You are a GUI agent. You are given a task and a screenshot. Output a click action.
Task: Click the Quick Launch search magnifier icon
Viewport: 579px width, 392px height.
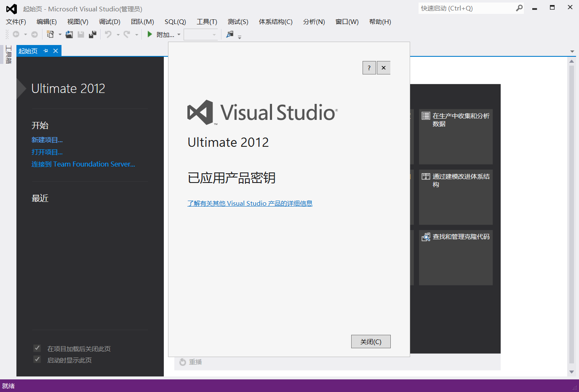(x=519, y=8)
